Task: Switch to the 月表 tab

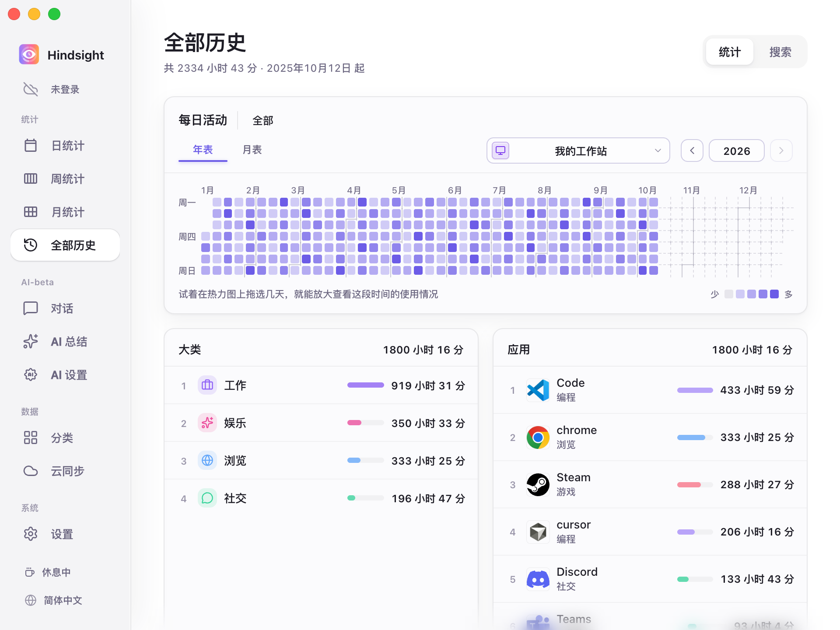Action: click(x=252, y=150)
